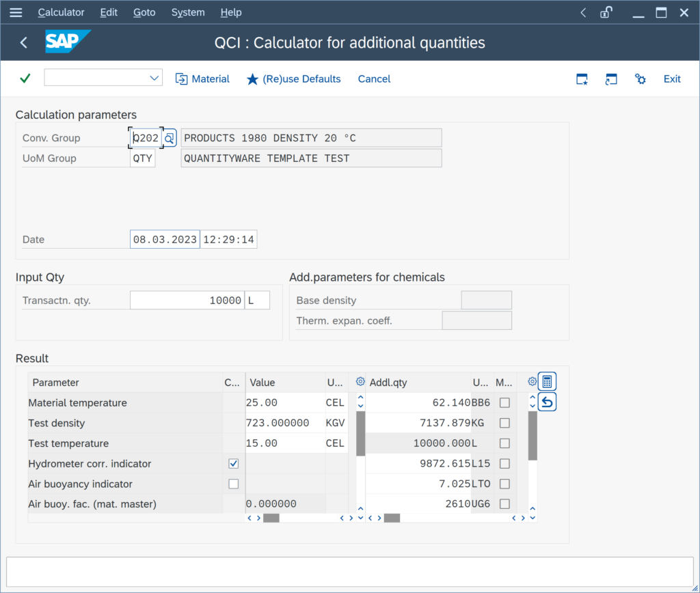Click the new session window icon
Viewport: 700px width, 593px height.
611,79
